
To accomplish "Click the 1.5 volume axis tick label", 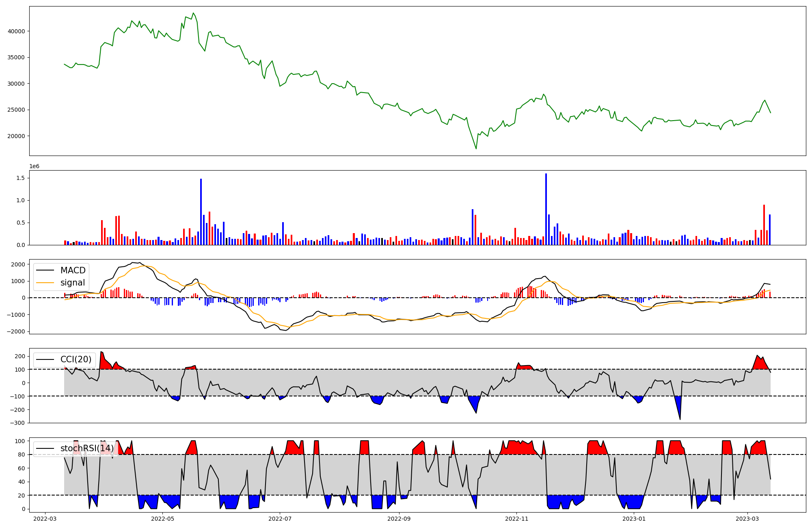I will pyautogui.click(x=20, y=178).
